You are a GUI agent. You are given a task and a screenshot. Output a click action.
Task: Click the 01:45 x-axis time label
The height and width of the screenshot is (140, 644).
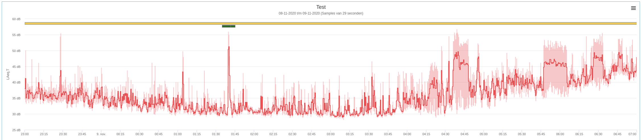(235, 134)
